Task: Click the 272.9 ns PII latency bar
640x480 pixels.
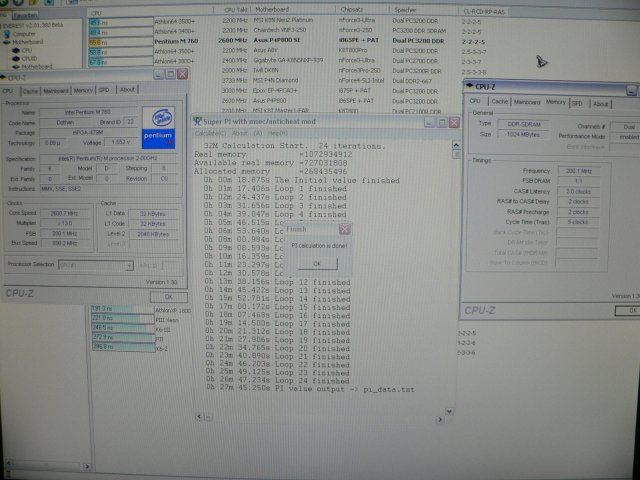Action: coord(122,338)
